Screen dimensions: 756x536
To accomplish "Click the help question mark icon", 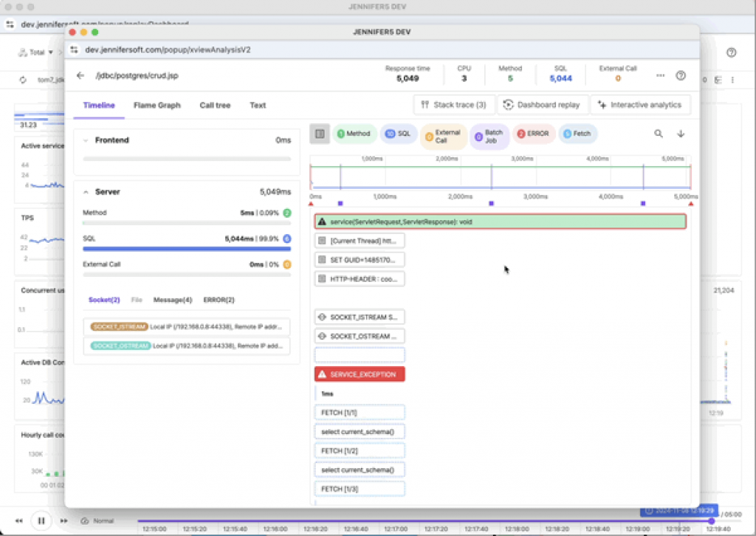I will [x=681, y=75].
